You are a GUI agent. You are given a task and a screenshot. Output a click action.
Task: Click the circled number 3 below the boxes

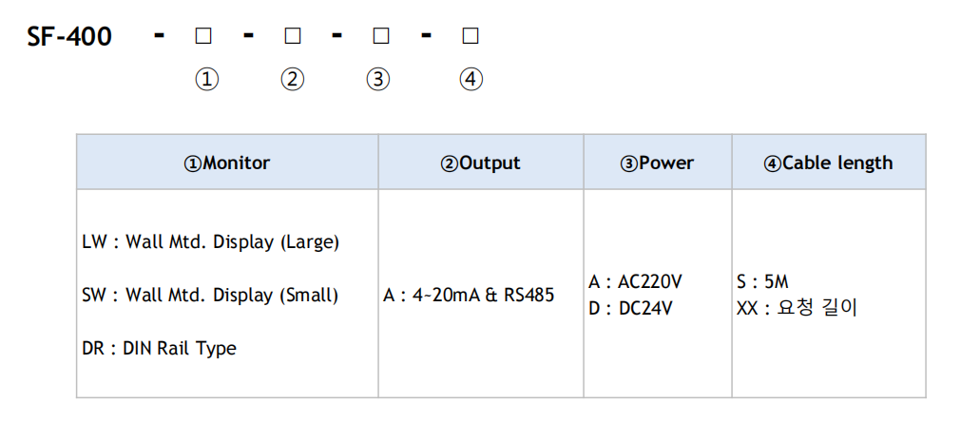378,80
